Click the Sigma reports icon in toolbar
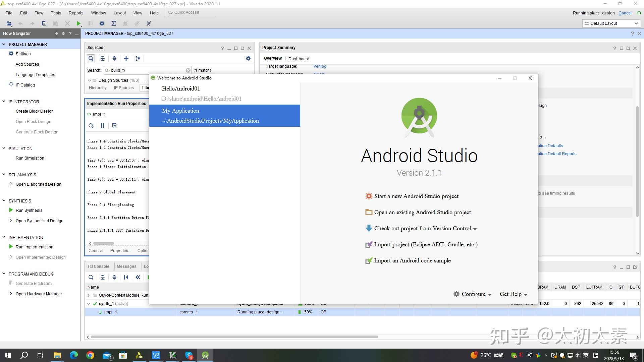 [114, 23]
